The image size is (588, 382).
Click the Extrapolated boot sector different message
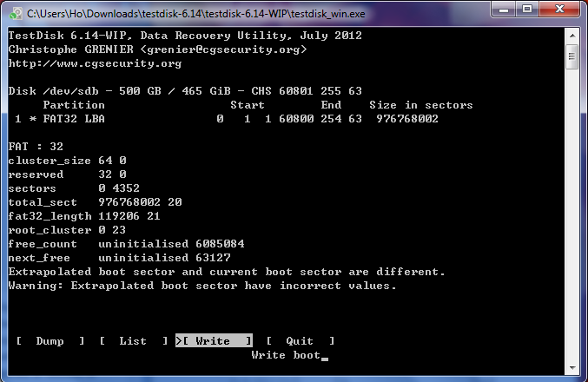pyautogui.click(x=227, y=272)
